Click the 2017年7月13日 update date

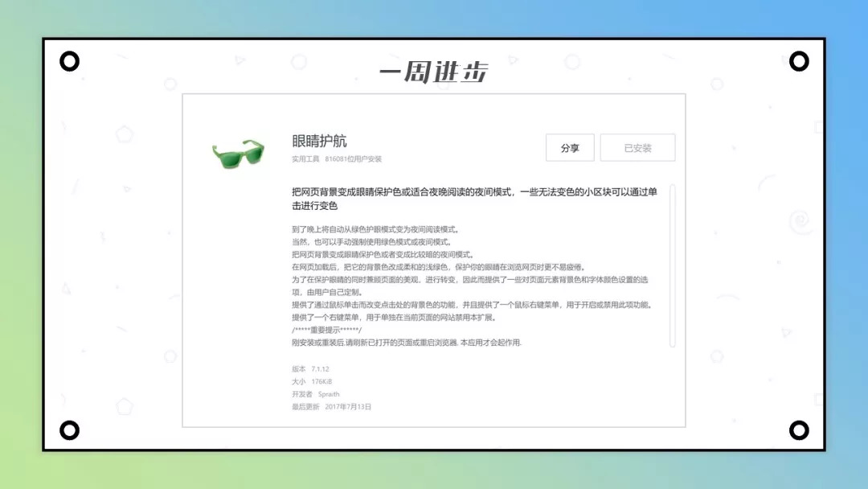coord(347,407)
